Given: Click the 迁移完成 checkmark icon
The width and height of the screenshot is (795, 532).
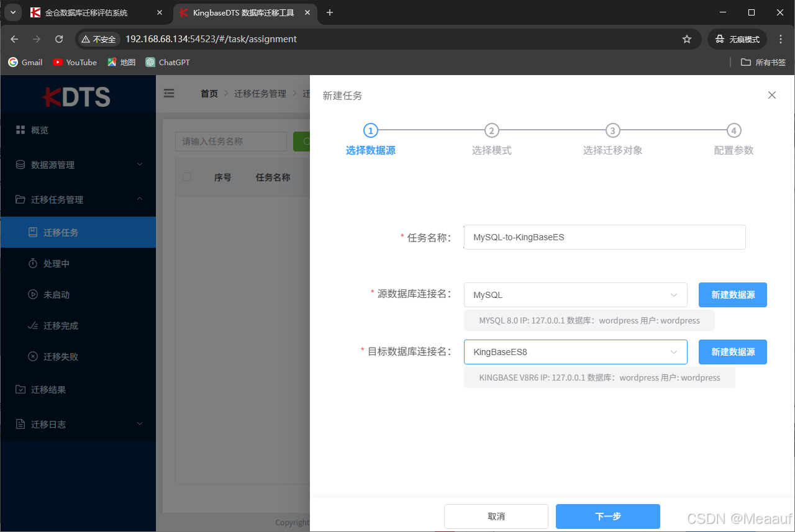Looking at the screenshot, I should coord(33,326).
